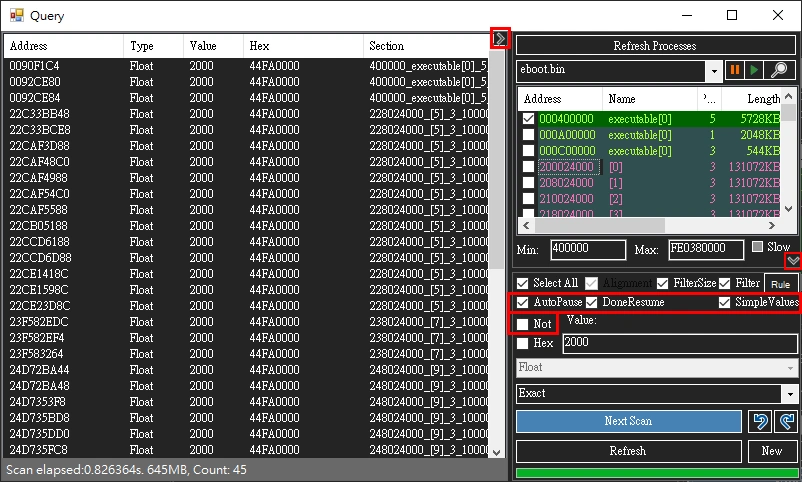Click the results list vertical scrollbar
The height and width of the screenshot is (482, 802).
[x=496, y=159]
